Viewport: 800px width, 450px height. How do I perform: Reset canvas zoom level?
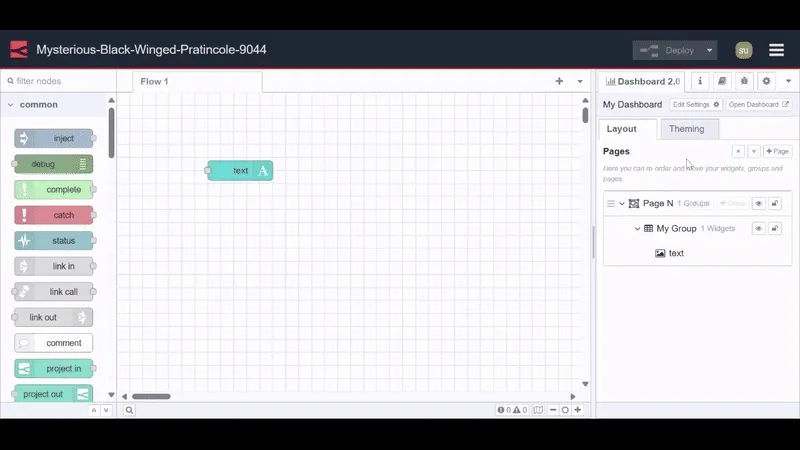pos(565,410)
